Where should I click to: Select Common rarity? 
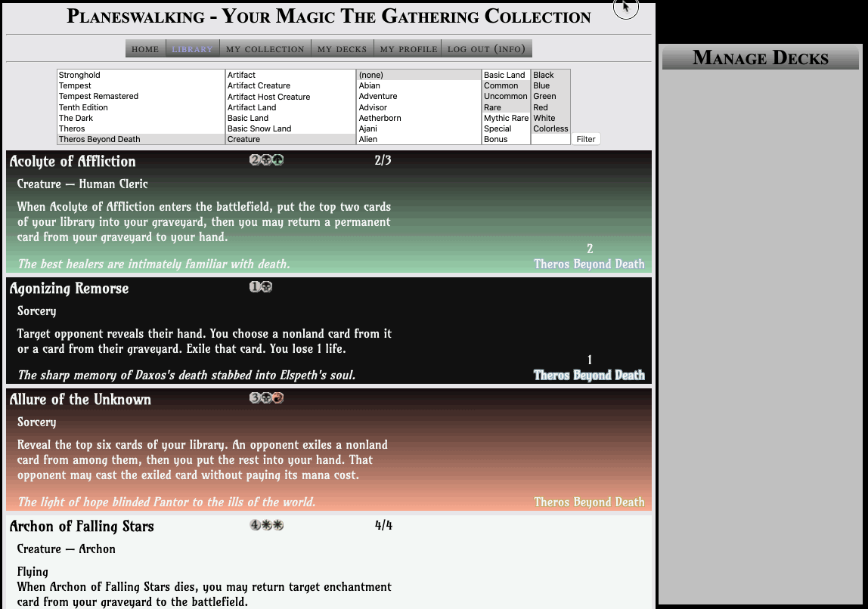tap(506, 85)
